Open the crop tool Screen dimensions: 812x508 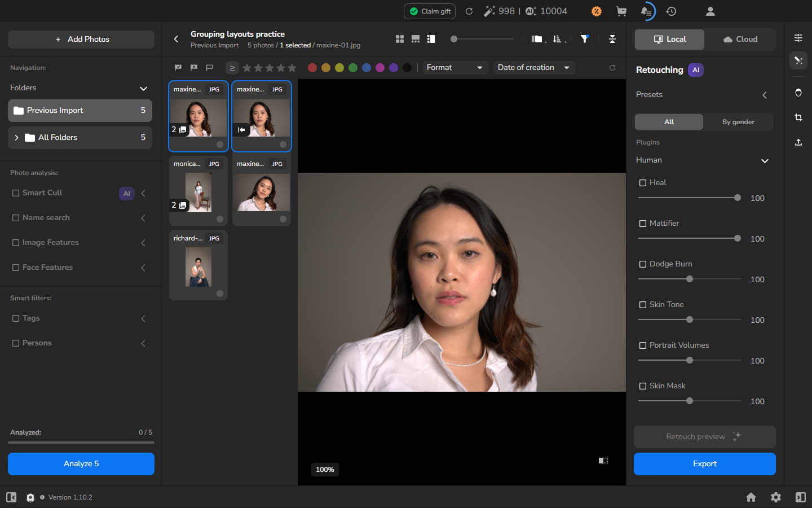798,117
